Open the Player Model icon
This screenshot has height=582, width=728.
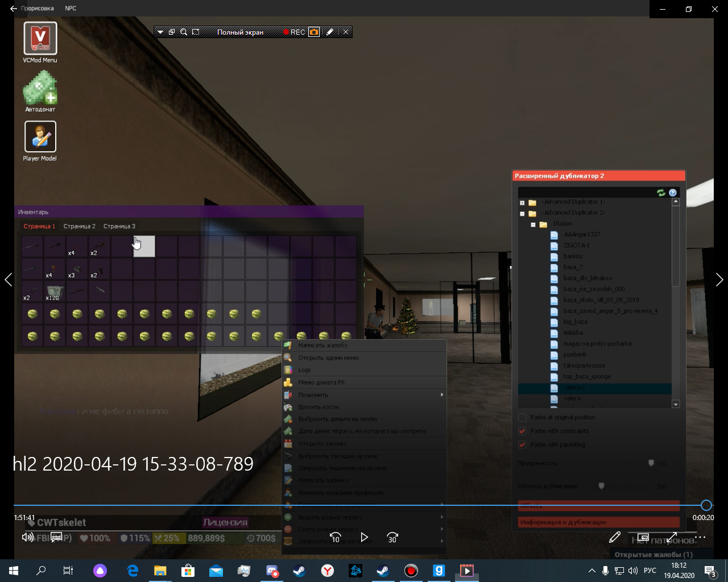40,137
